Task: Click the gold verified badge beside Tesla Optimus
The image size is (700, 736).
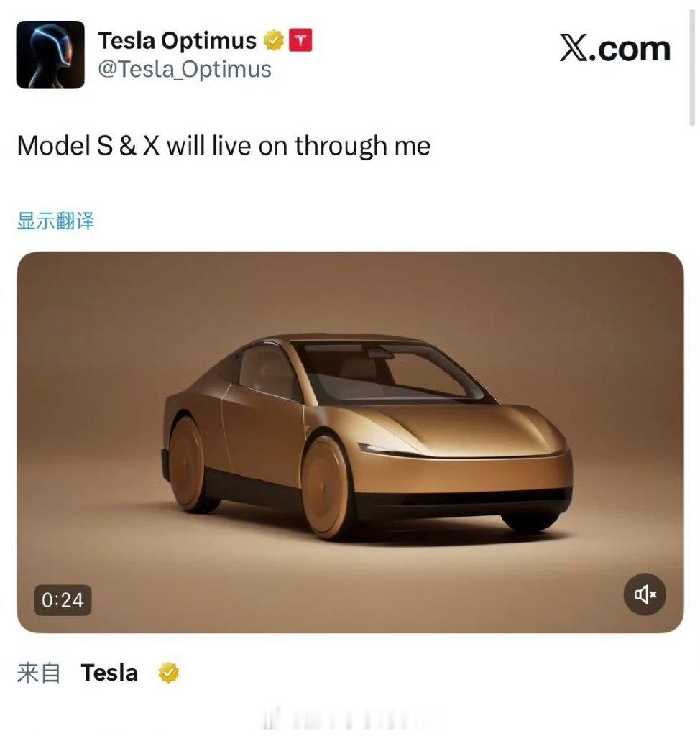Action: pos(273,40)
